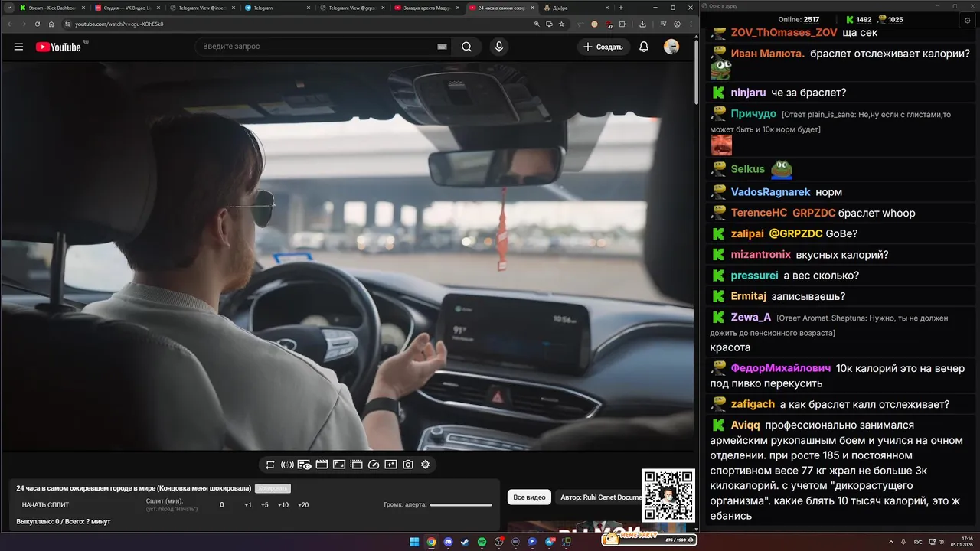Bookmark this page with star icon

561,24
